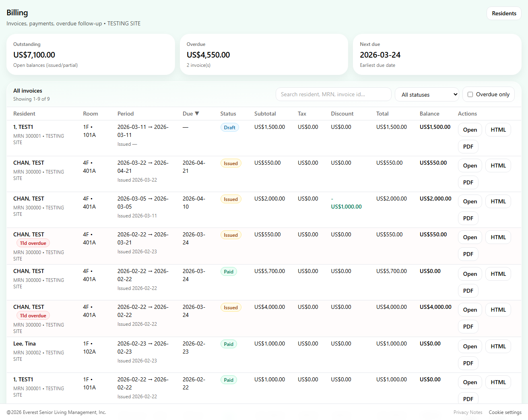Click the Outstanding balance summary card
Viewport: 528px width, 420px height.
pos(91,54)
